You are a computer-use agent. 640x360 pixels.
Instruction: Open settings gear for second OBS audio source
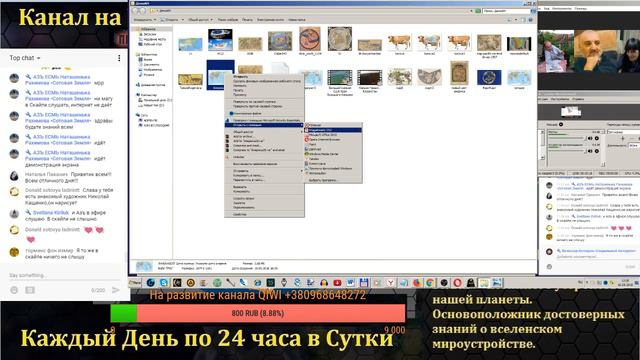tap(597, 151)
